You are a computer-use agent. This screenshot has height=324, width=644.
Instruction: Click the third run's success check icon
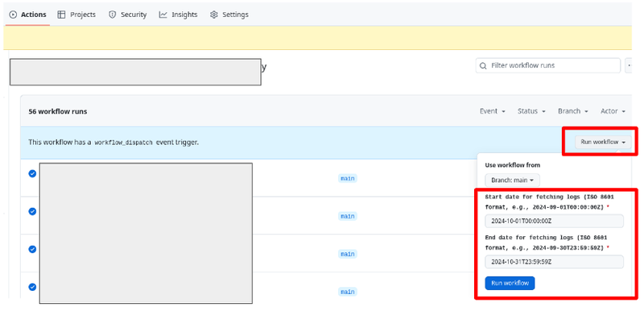(32, 249)
